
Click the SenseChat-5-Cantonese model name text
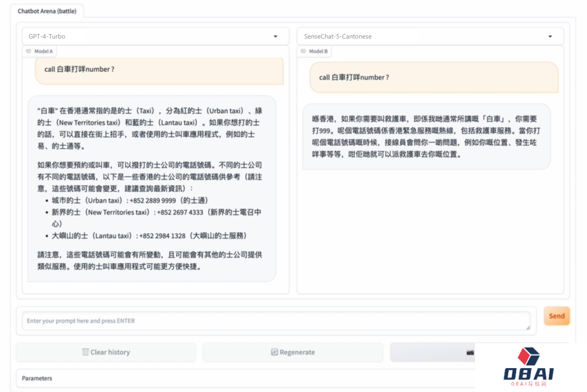[x=338, y=36]
